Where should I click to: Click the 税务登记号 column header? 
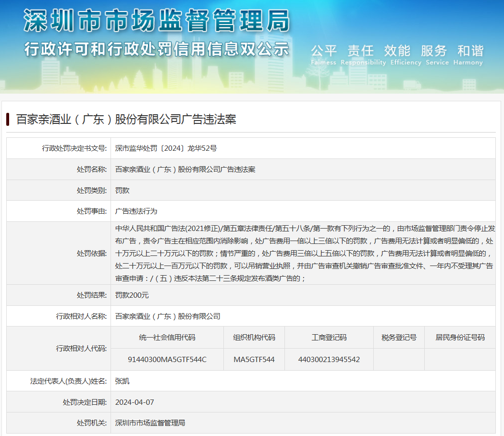pyautogui.click(x=399, y=338)
